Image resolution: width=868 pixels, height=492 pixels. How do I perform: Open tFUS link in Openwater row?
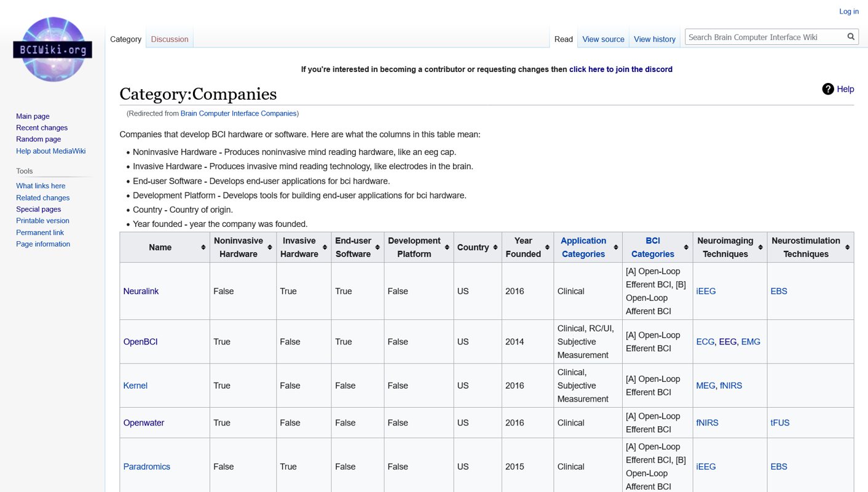(779, 423)
